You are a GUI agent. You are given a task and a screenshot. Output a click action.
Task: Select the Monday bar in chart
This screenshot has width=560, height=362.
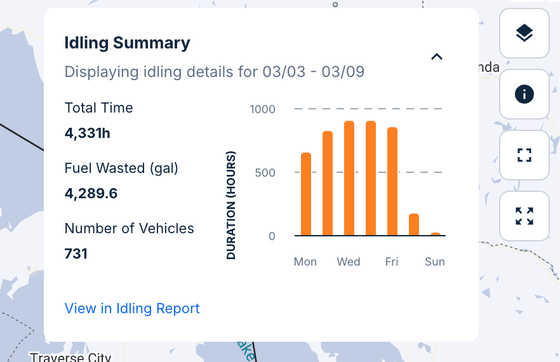306,194
